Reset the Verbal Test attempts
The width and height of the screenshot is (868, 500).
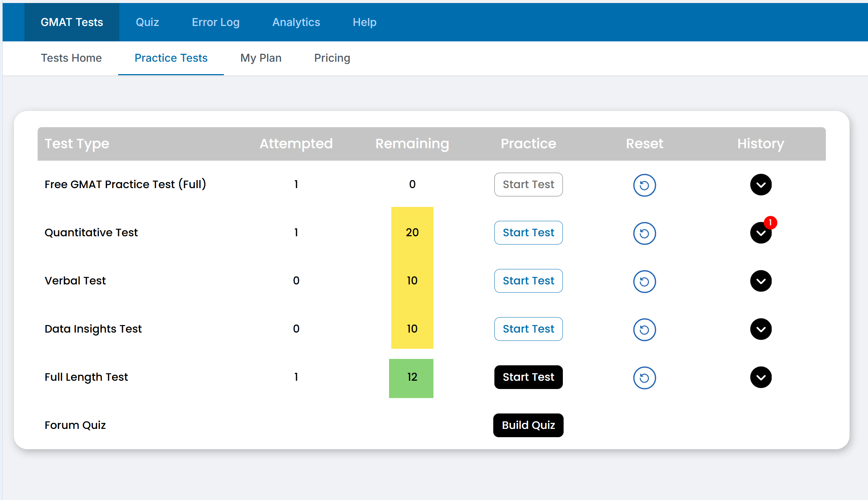[644, 281]
